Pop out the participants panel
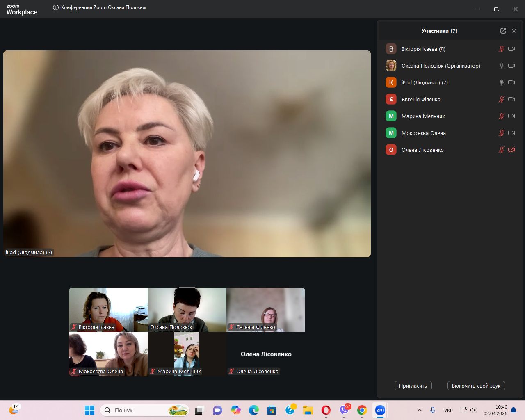 tap(503, 31)
